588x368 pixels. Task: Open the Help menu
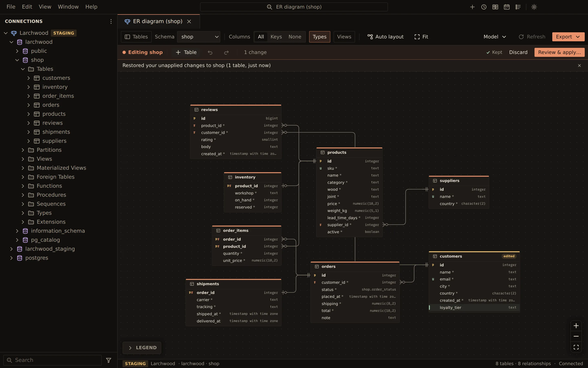tap(91, 7)
